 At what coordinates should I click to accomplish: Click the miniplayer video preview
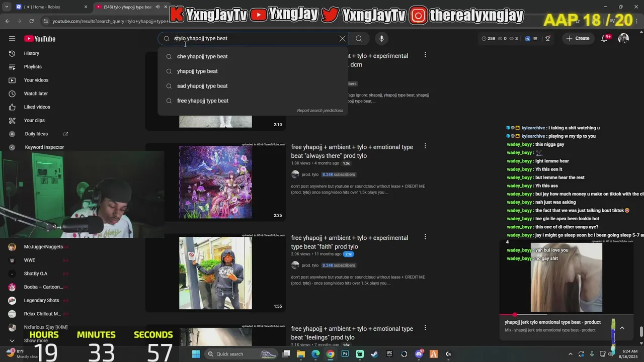(567, 277)
